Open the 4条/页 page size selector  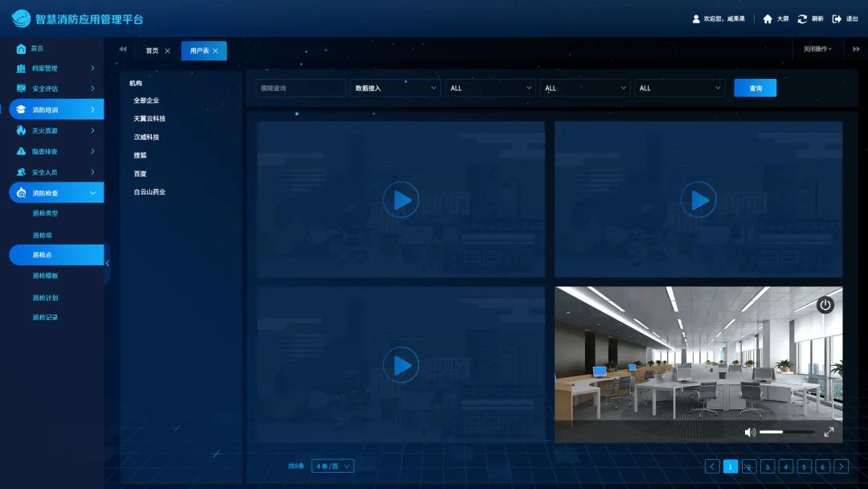pos(333,466)
